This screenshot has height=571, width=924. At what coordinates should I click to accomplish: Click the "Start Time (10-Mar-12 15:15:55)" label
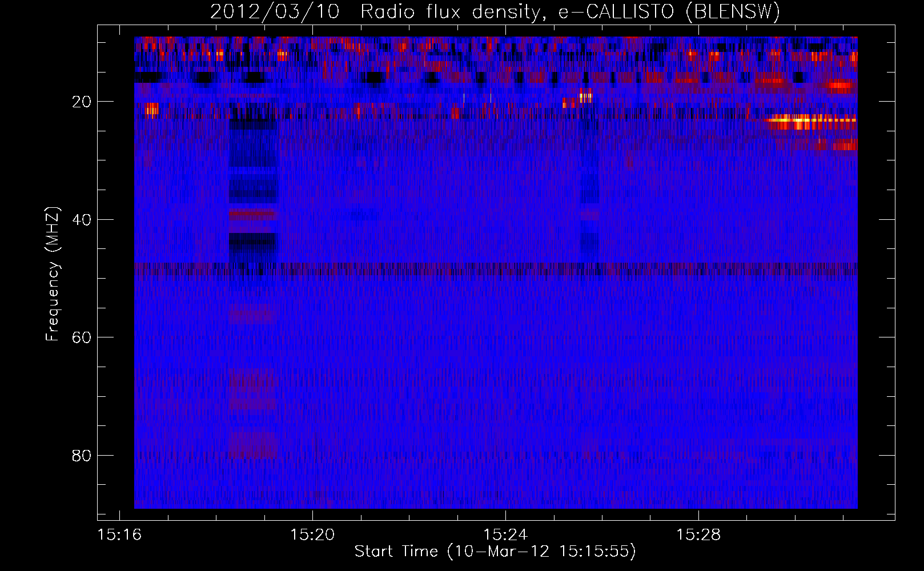click(495, 552)
